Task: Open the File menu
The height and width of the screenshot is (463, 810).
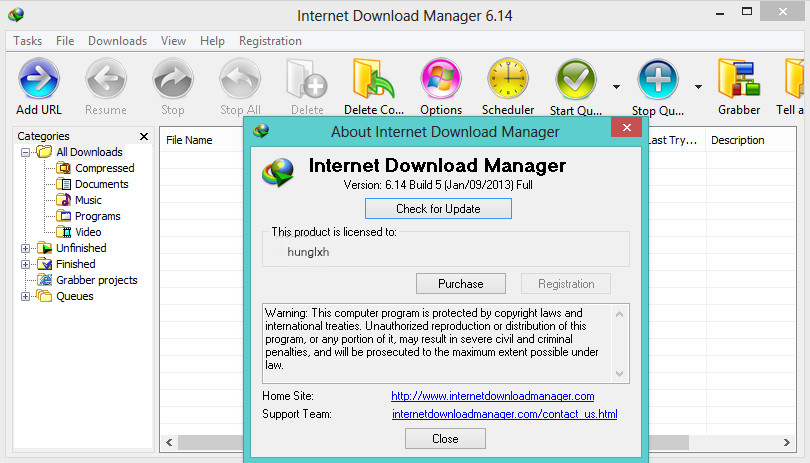Action: [x=65, y=41]
